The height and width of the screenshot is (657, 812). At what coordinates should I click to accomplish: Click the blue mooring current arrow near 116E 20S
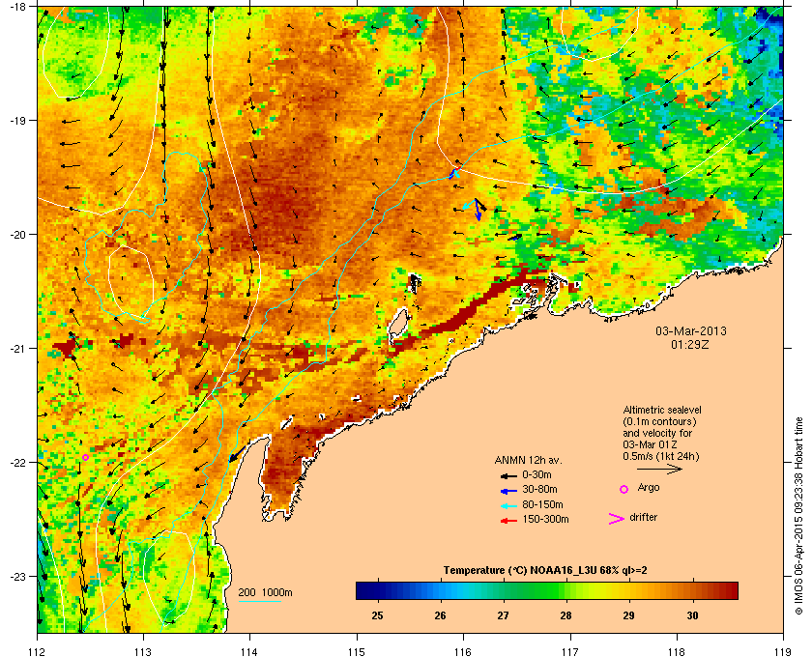(478, 210)
